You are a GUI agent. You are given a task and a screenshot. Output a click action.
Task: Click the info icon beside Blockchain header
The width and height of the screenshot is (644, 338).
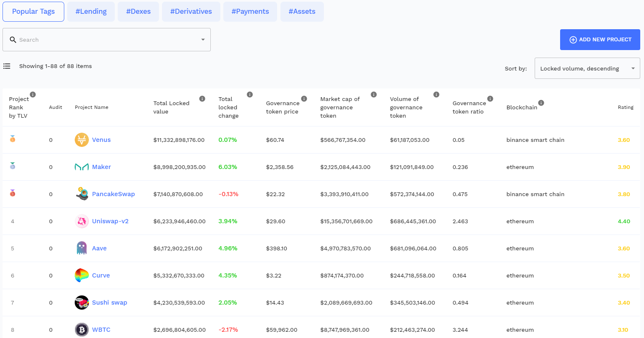click(541, 103)
